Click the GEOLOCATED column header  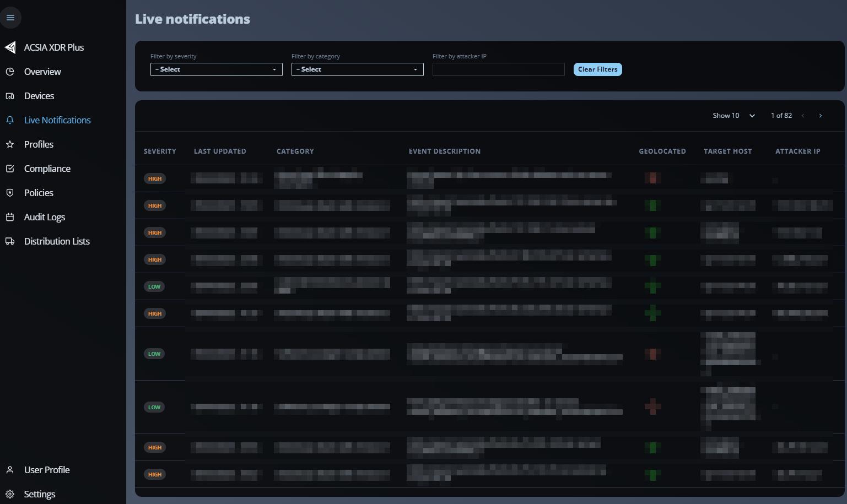tap(662, 151)
